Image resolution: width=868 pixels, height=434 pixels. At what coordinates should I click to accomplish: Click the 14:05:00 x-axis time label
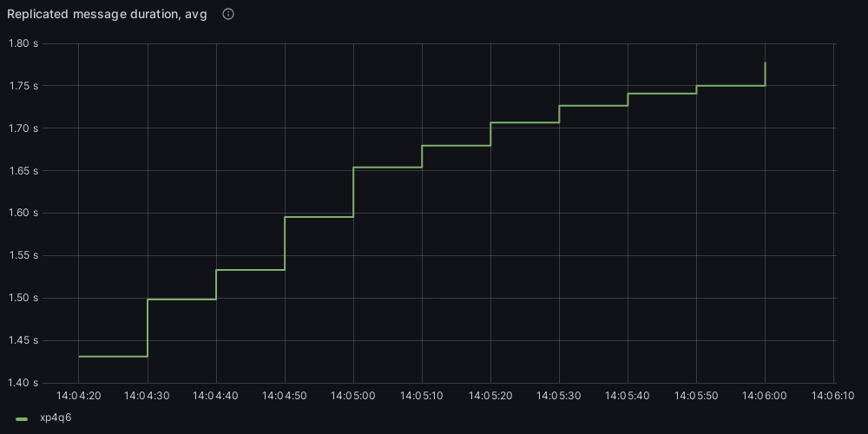[353, 396]
